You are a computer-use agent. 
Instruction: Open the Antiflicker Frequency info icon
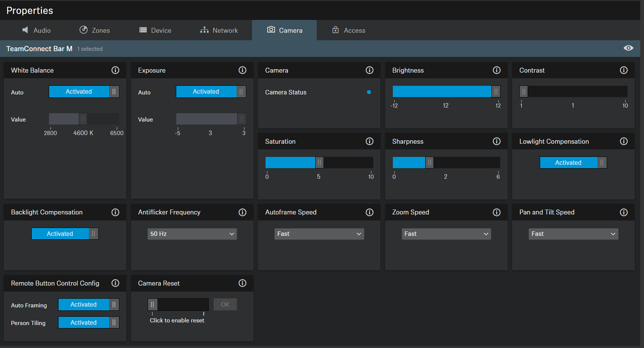pos(243,212)
